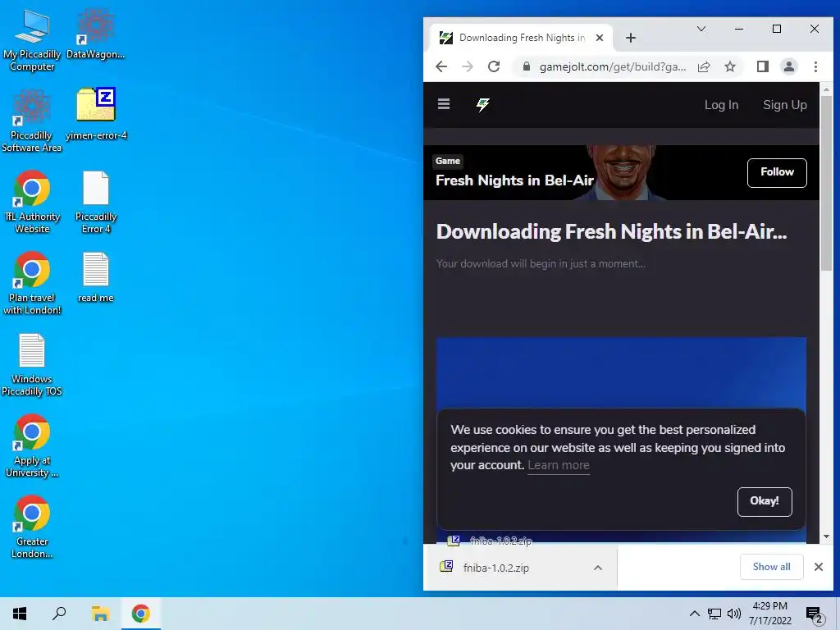
Task: Open the volume speaker tray icon
Action: [734, 614]
